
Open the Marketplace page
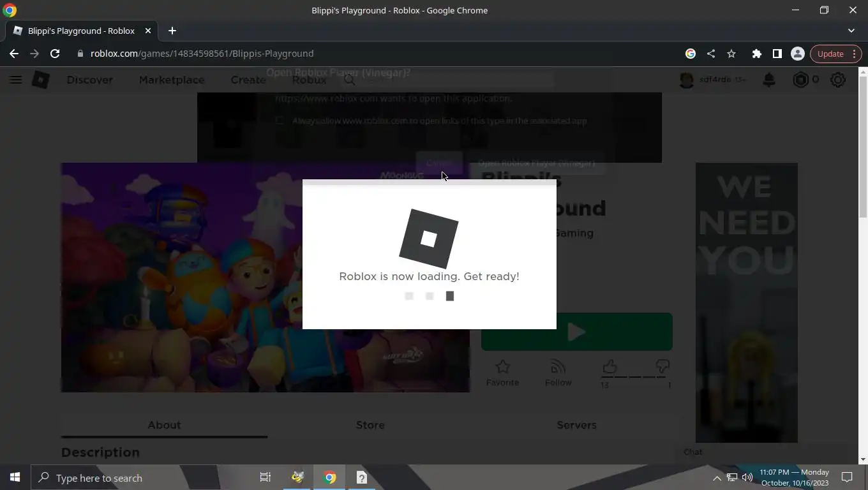pos(172,80)
